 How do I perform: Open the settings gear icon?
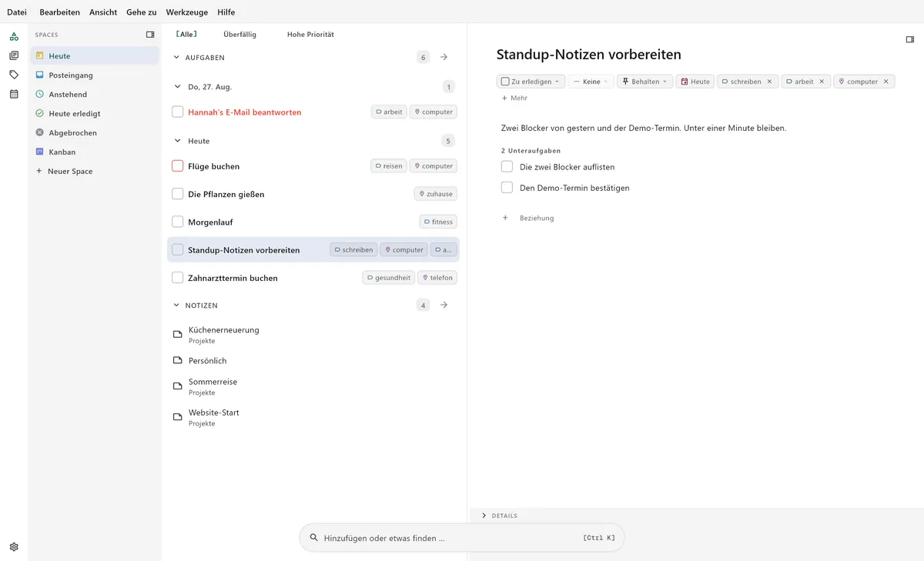coord(14,547)
